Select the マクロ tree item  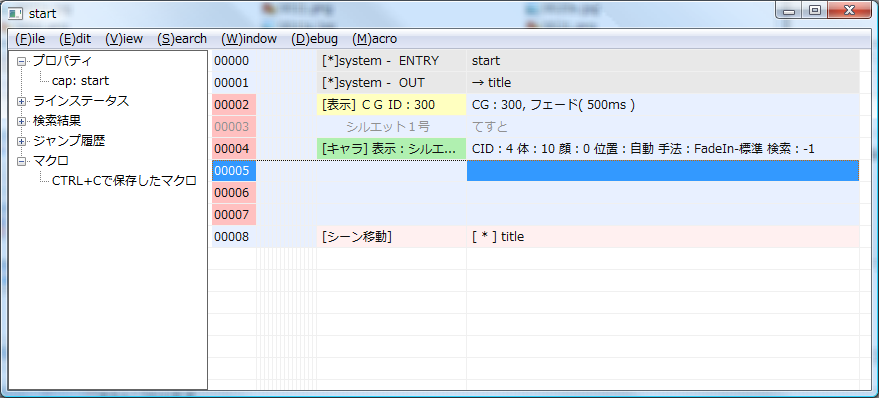click(50, 161)
